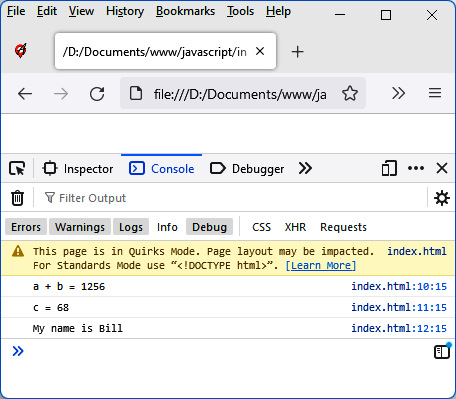
Task: Toggle the Warnings filter
Action: tap(80, 227)
